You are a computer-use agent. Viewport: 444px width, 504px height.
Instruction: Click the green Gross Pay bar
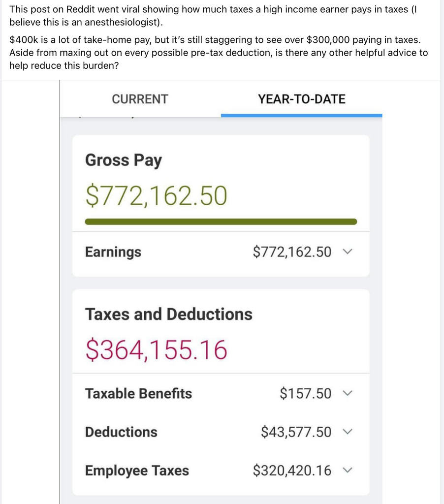click(x=221, y=222)
